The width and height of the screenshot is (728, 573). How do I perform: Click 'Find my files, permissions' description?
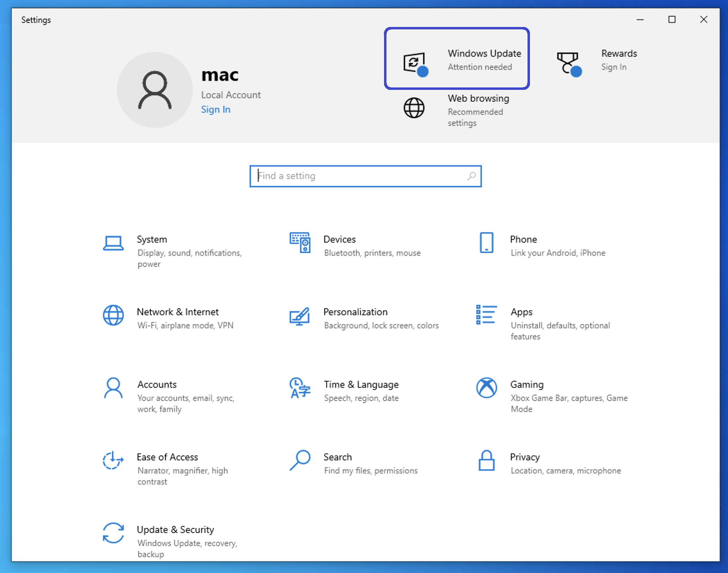(371, 471)
